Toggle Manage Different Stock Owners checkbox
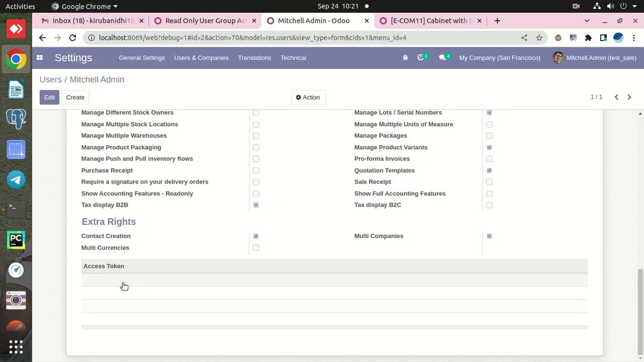This screenshot has height=362, width=644. coord(256,113)
